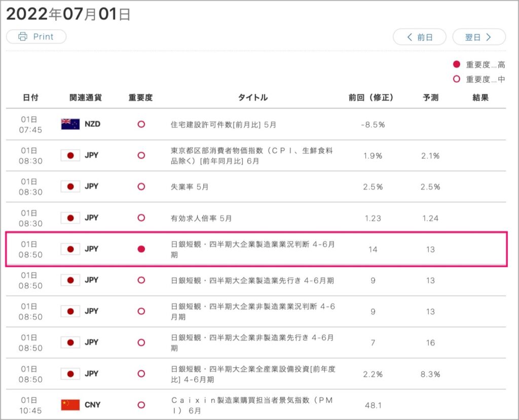
Task: Click the Japan flag in the 全産業設備投資 row
Action: click(x=70, y=374)
